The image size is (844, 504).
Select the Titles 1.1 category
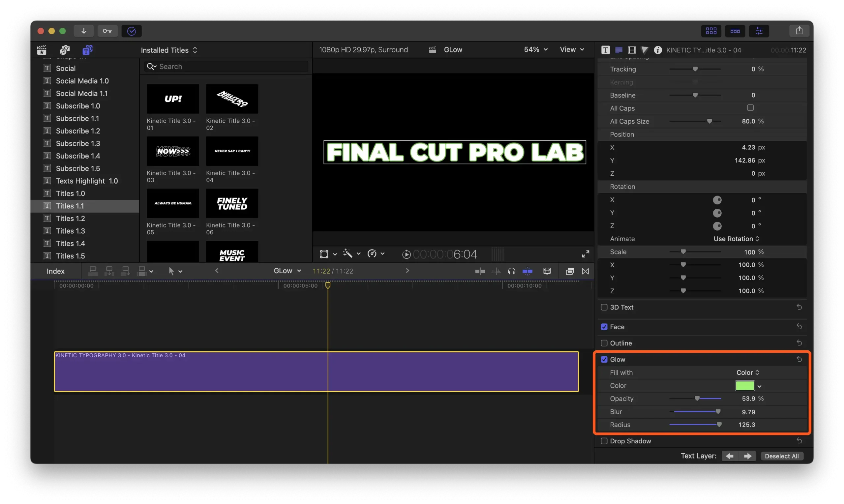85,206
